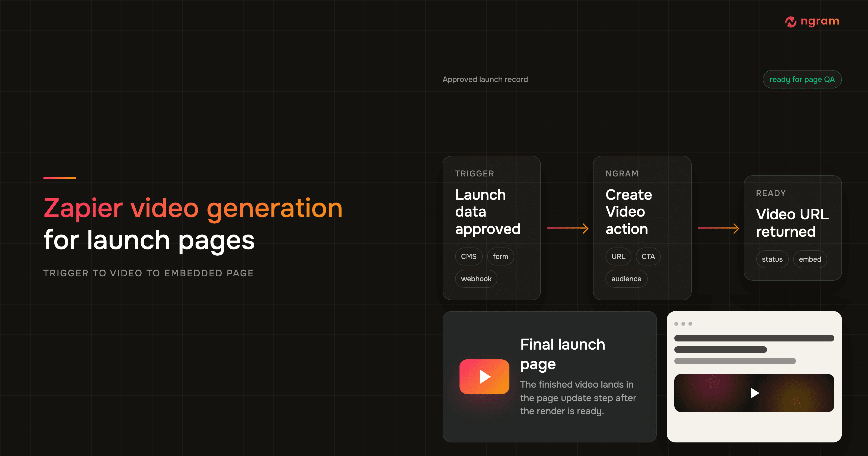Screen dimensions: 868x456
Task: Click the arrow between Trigger and Ngram cards
Action: [568, 228]
